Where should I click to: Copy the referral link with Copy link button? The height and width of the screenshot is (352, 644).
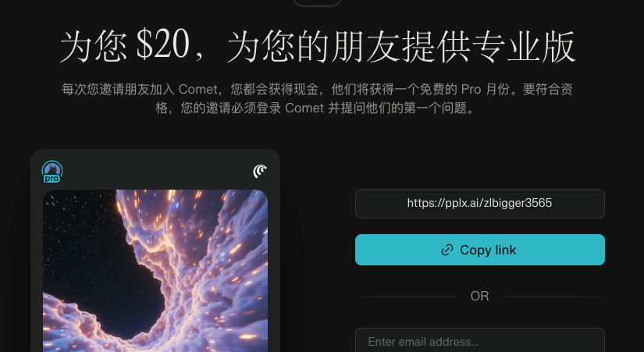click(480, 250)
